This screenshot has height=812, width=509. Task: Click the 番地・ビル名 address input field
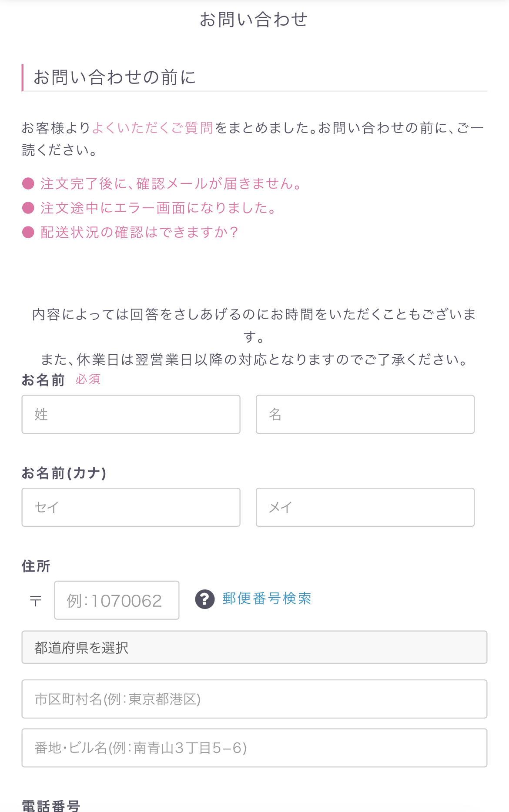click(x=254, y=748)
